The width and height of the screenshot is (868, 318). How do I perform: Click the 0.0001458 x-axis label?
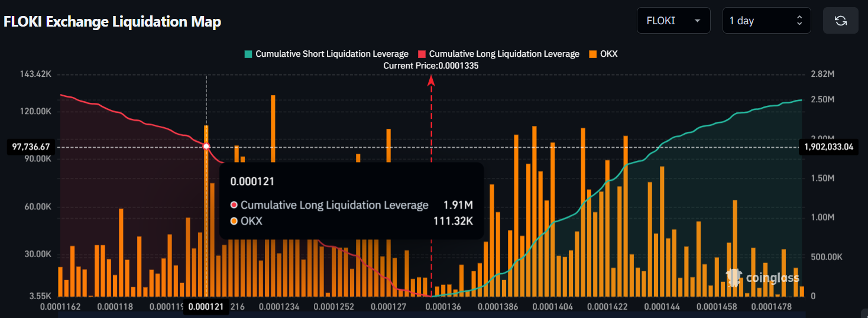coord(717,307)
